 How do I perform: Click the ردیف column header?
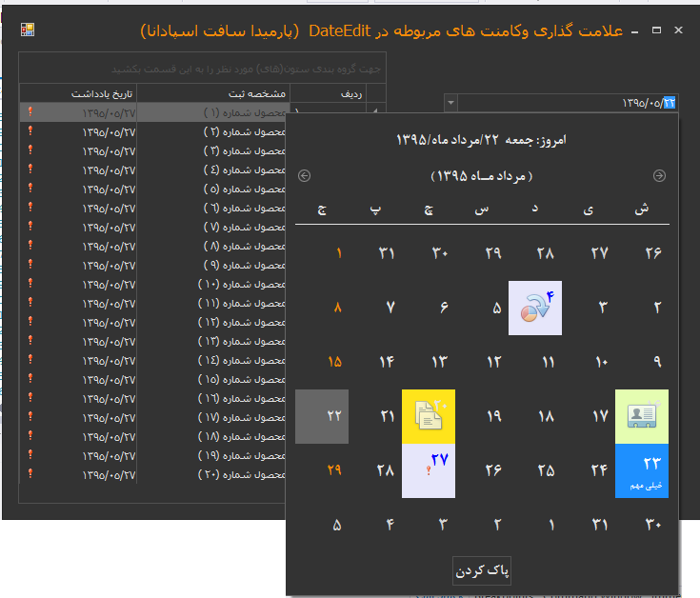tap(337, 93)
